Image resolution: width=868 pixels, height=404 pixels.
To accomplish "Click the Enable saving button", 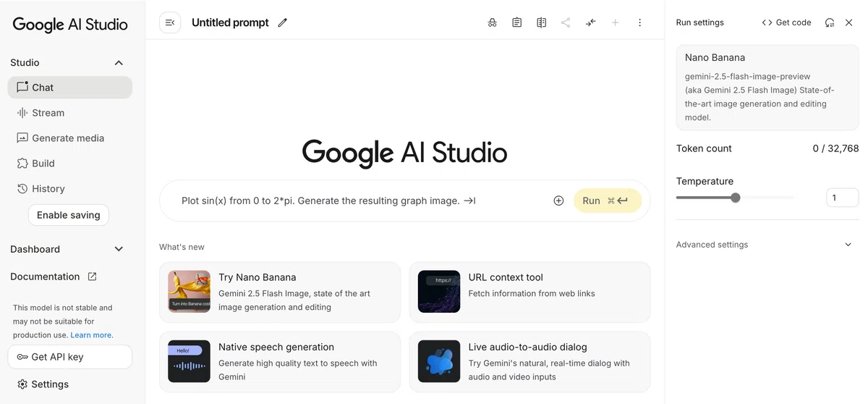I will [69, 215].
